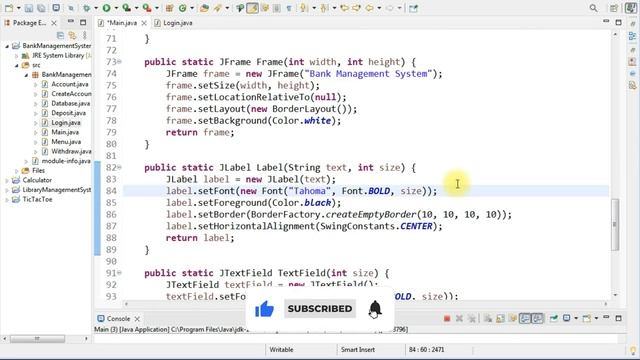
Task: Expand the JRE System Library node
Action: (17, 56)
